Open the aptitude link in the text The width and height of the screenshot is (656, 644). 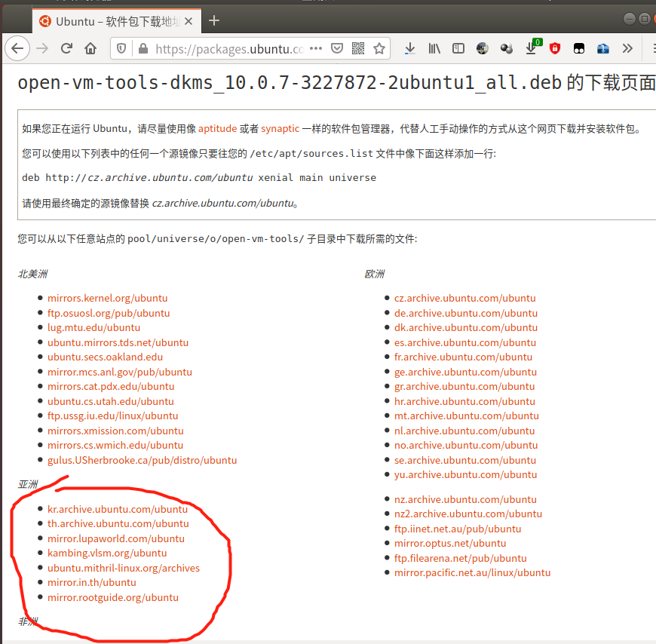click(x=218, y=128)
